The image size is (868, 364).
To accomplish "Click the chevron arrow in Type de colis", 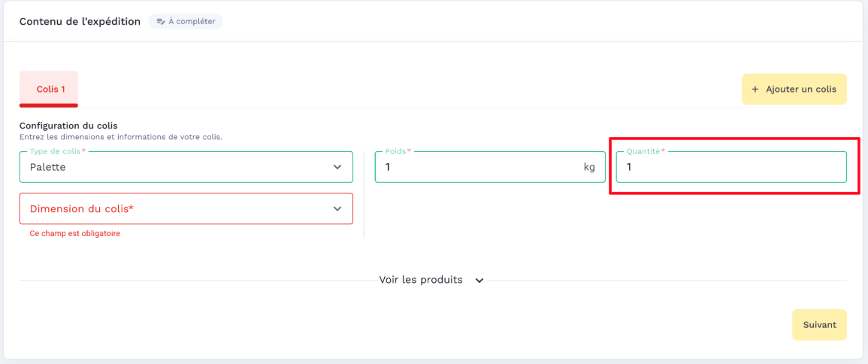I will tap(337, 167).
